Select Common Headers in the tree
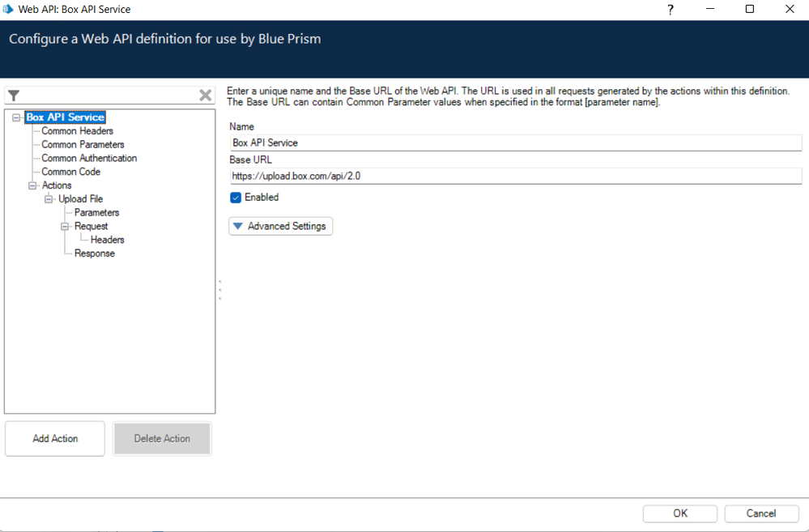Viewport: 809px width, 532px height. click(77, 131)
